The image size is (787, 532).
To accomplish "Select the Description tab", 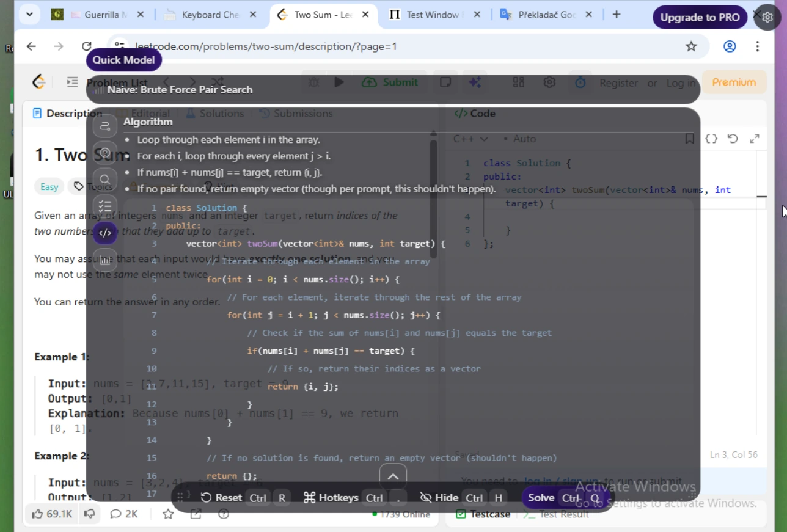I will click(x=68, y=113).
